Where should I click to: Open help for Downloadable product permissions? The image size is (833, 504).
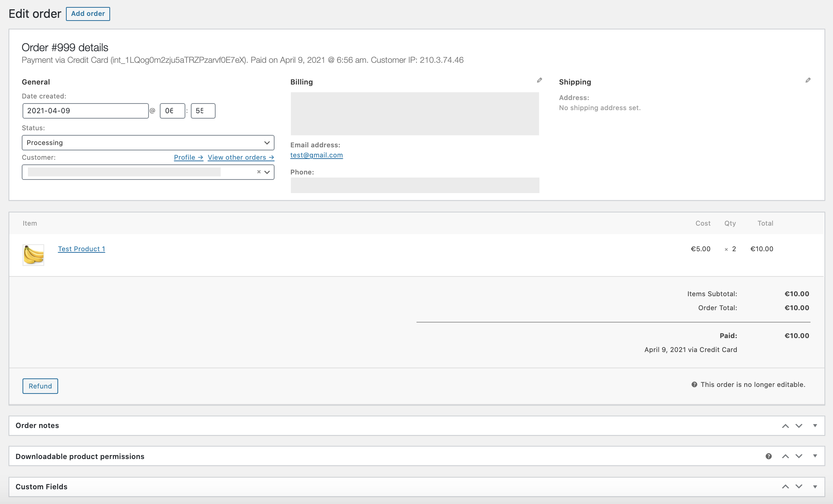coord(769,456)
